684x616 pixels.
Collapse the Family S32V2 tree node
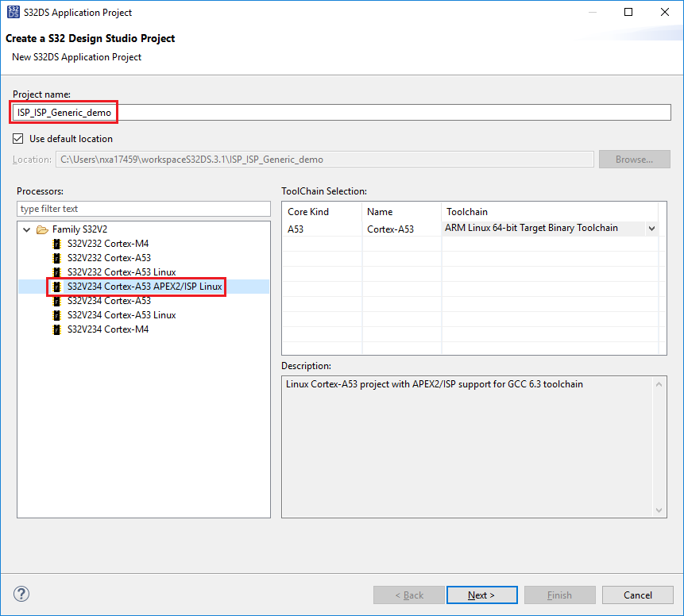(26, 229)
